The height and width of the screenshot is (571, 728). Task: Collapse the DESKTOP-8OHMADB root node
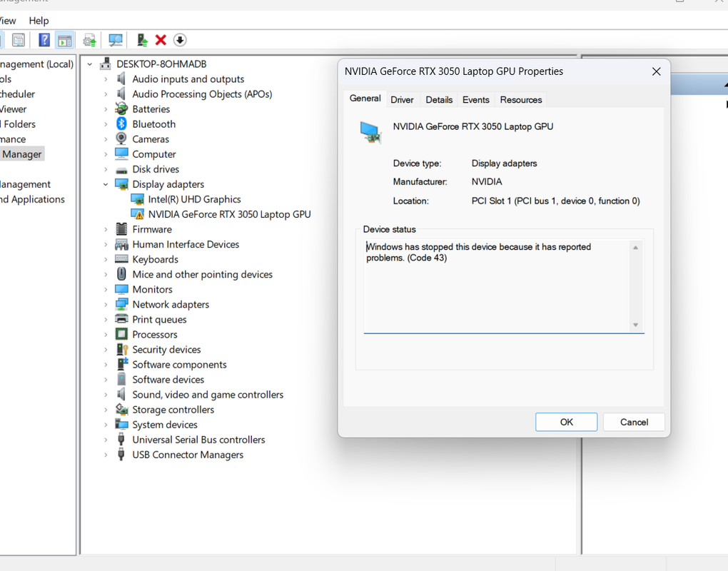pyautogui.click(x=90, y=64)
